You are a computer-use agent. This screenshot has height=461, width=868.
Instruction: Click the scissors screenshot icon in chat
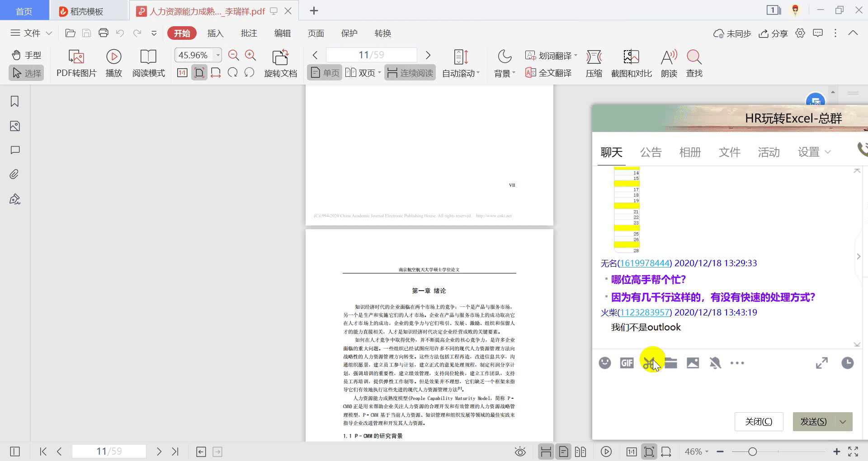coord(649,363)
